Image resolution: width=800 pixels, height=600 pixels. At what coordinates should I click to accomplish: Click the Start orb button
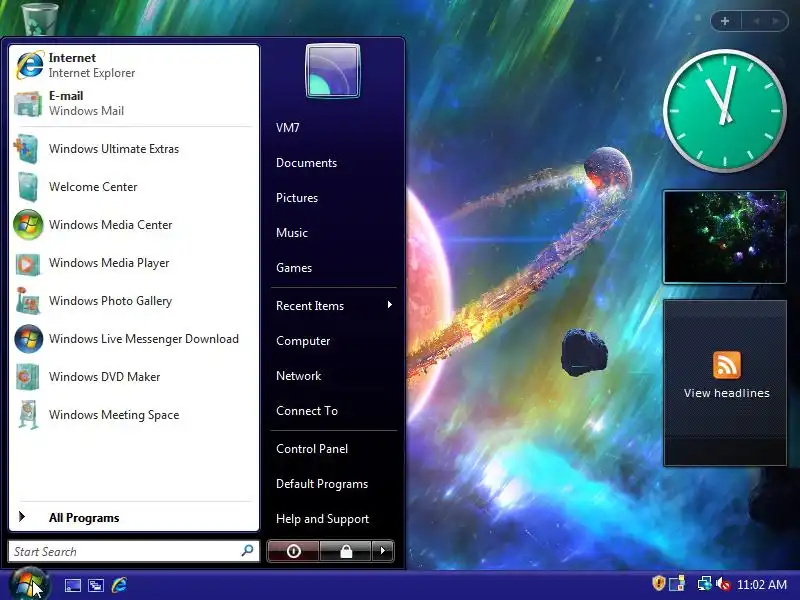click(x=29, y=584)
